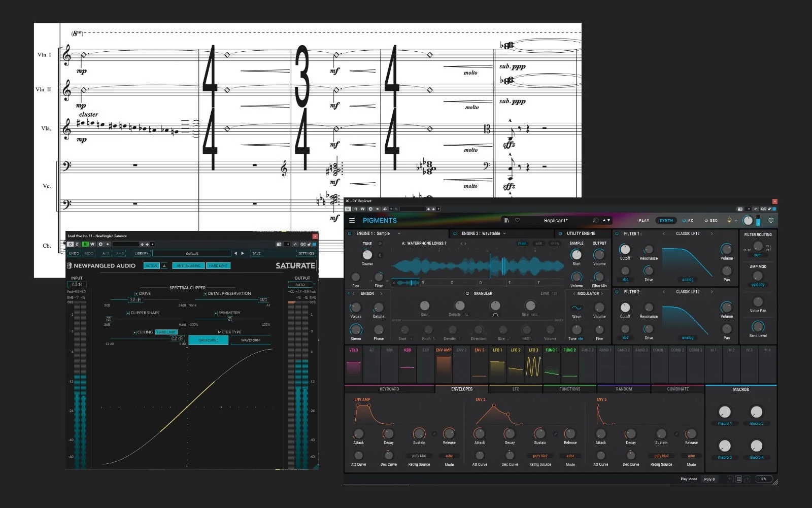Select the VELO modulation source slot

pos(354,365)
